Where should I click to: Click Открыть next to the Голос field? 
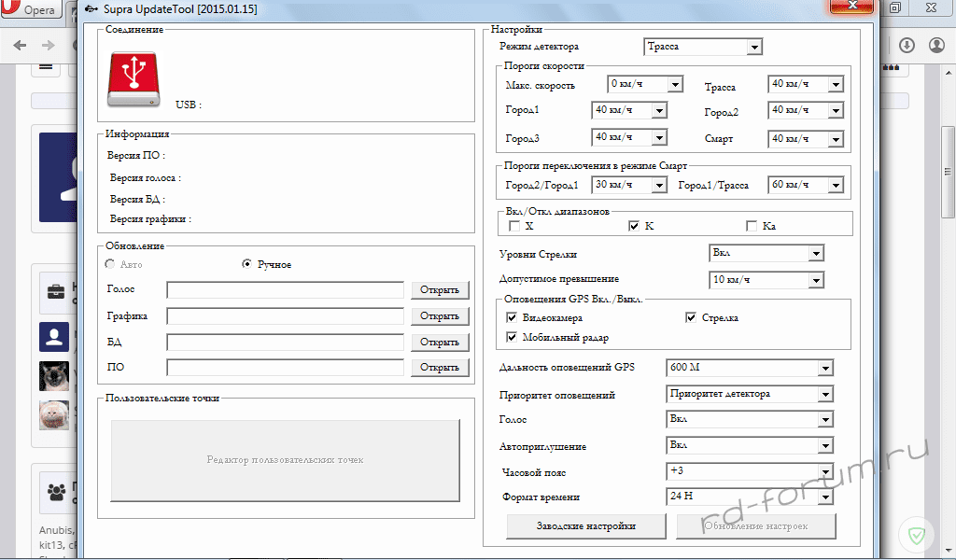[440, 290]
